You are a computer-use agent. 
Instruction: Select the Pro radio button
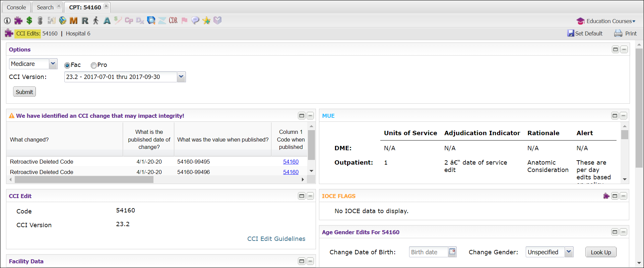pos(94,65)
